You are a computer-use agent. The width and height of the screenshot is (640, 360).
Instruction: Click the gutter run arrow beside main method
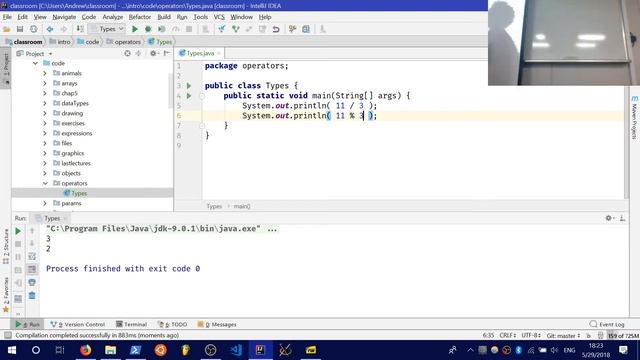pyautogui.click(x=189, y=96)
